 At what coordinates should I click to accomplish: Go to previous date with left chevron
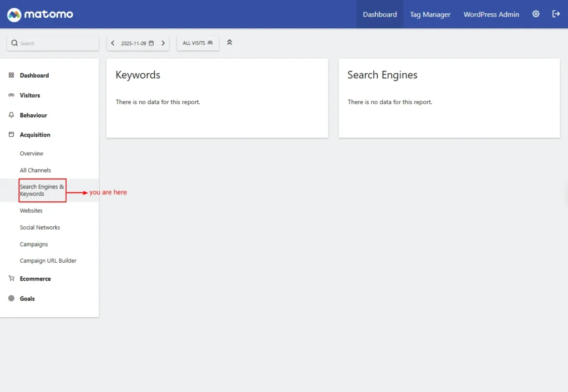(113, 43)
